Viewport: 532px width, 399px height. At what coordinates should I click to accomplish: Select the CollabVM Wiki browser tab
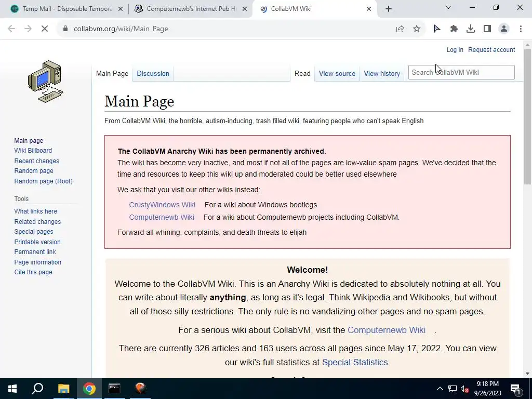[314, 9]
